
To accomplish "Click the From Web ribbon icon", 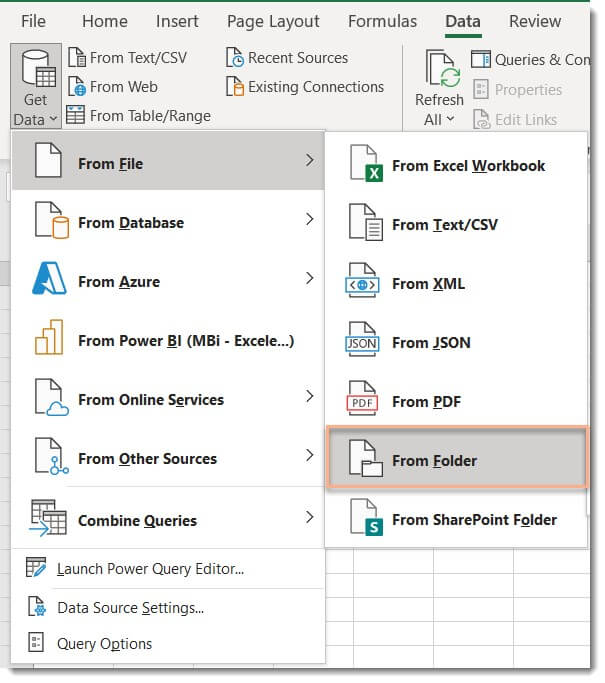I will 77,87.
